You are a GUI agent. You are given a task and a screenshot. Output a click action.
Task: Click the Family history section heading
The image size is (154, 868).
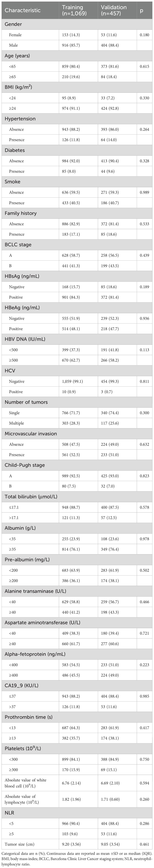coord(21,213)
